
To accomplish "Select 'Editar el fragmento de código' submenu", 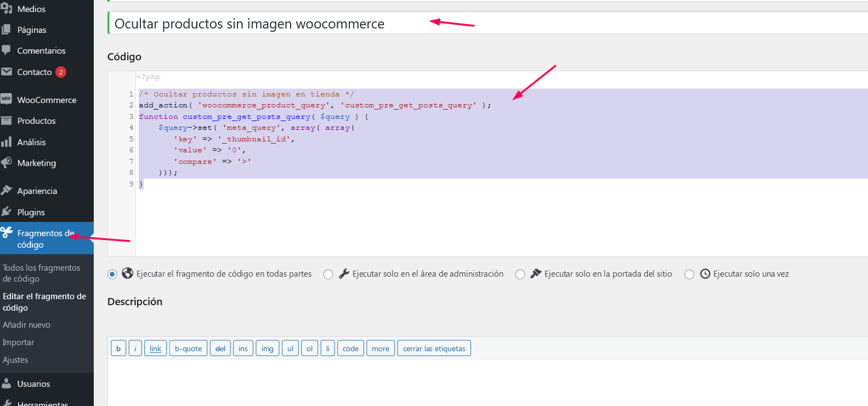I will click(x=44, y=302).
